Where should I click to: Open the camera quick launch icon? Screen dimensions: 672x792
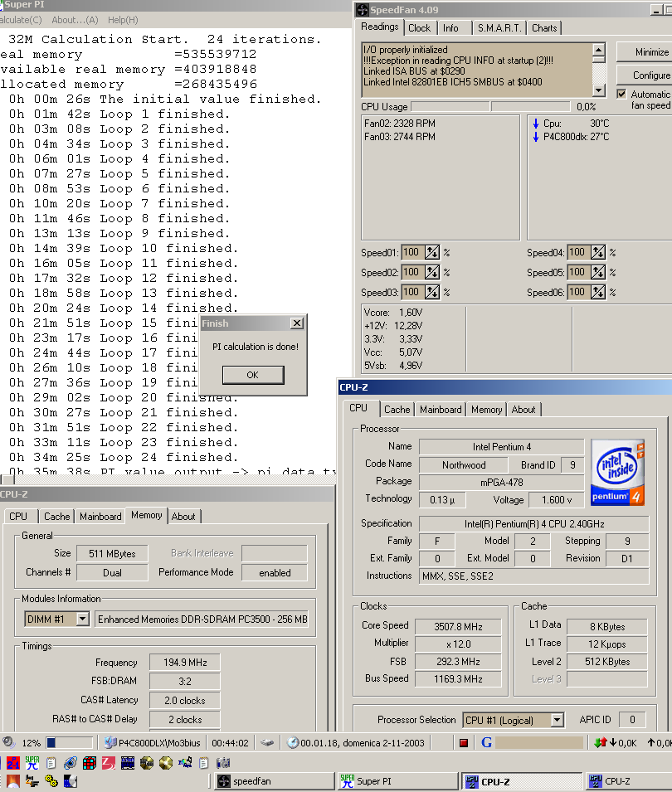pyautogui.click(x=223, y=763)
